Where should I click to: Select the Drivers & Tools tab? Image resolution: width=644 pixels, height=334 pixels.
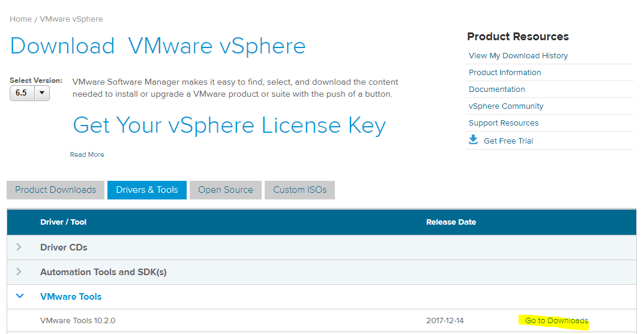tap(147, 190)
